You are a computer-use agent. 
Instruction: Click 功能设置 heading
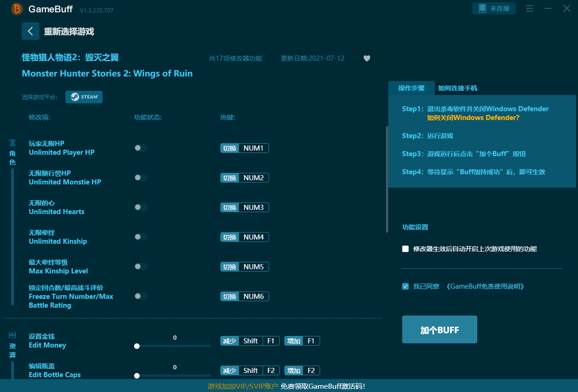tap(415, 227)
